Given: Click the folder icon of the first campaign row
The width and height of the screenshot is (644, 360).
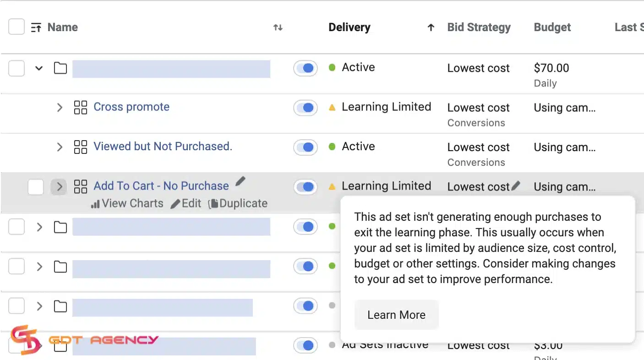Looking at the screenshot, I should click(x=60, y=67).
